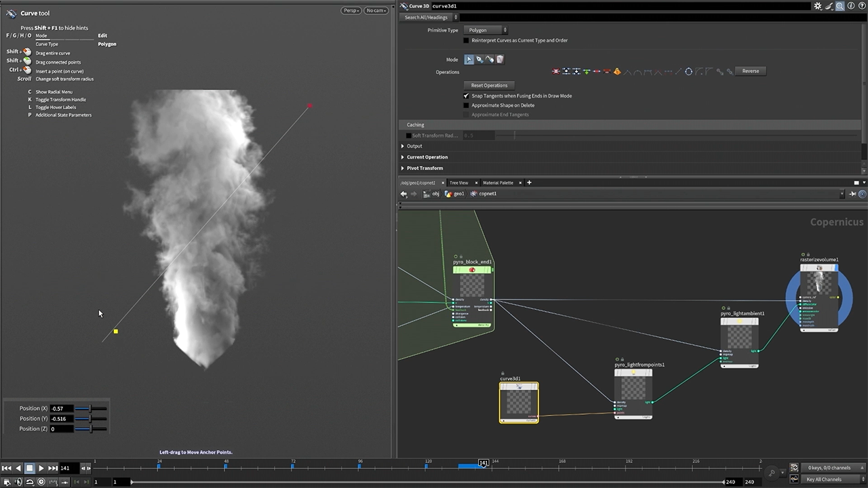This screenshot has width=868, height=488.
Task: Switch to the Tree View tab
Action: (458, 183)
